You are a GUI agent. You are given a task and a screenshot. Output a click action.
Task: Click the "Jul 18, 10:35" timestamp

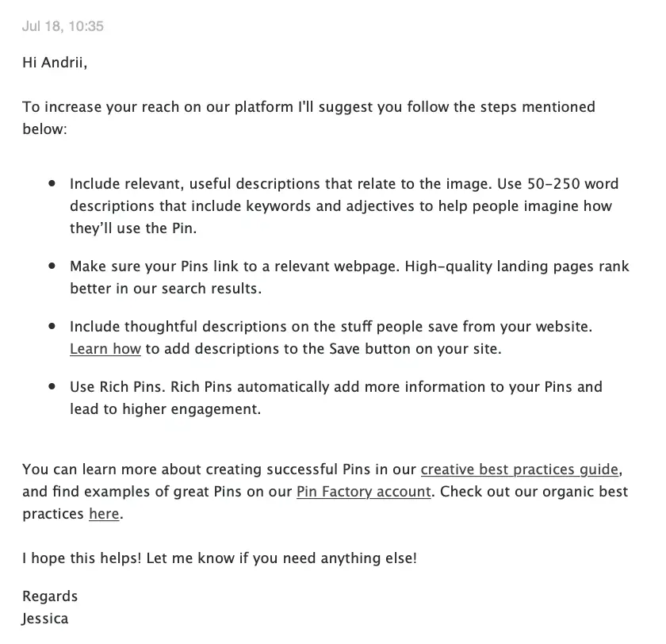[63, 26]
